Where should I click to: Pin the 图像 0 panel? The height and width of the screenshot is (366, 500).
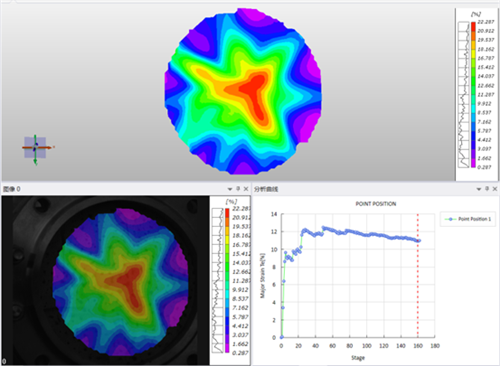(x=238, y=189)
